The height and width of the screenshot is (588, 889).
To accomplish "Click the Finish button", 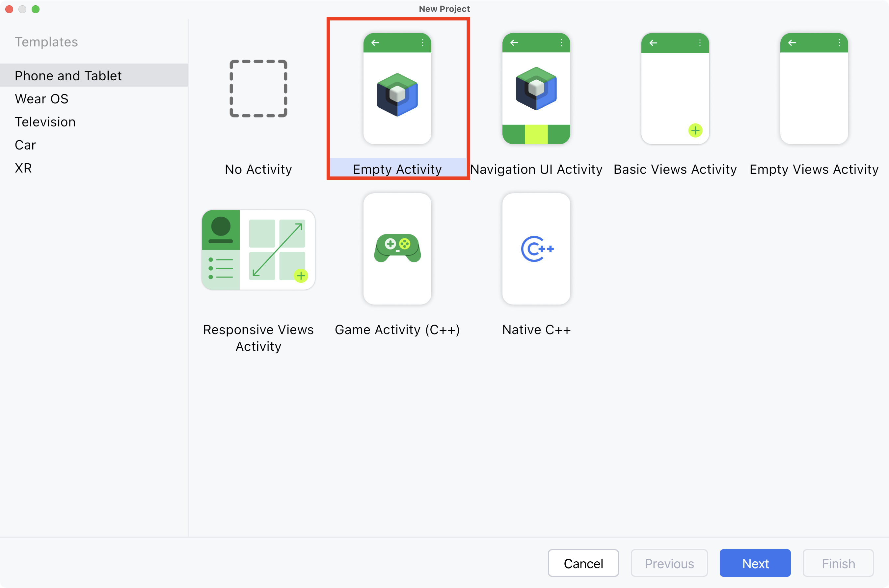I will coord(838,563).
